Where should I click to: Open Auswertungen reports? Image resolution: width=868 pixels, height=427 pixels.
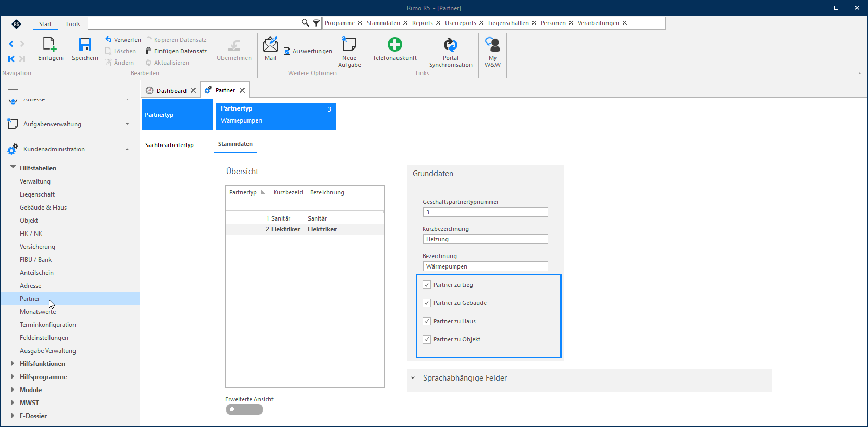[308, 51]
